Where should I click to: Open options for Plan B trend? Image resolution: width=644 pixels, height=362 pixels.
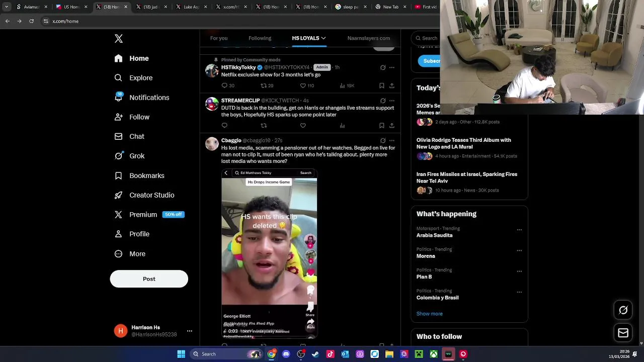point(519,271)
